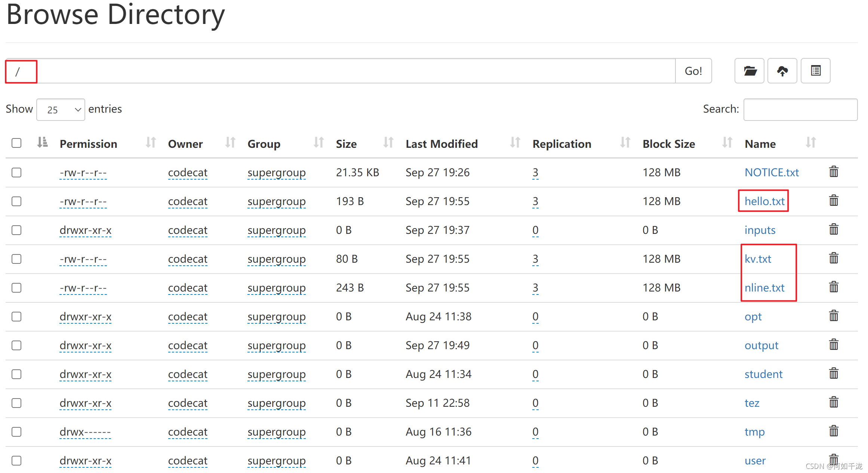Delete the inputs directory using trash icon
Viewport: 868px width, 473px height.
834,230
